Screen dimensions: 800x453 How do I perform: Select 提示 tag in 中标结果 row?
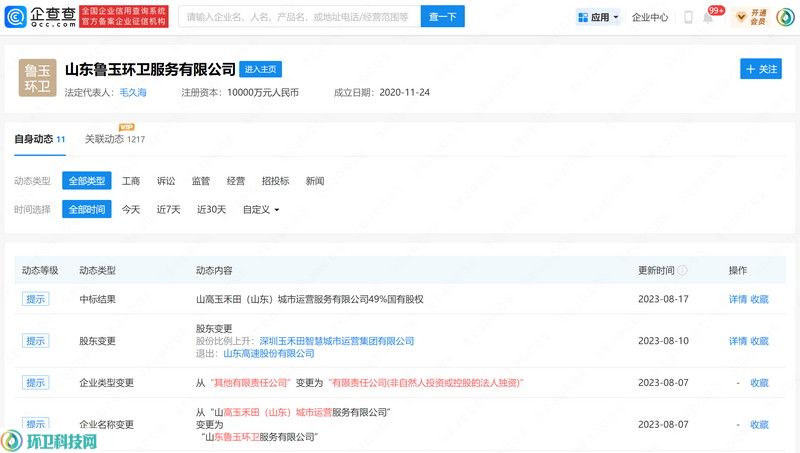[36, 299]
